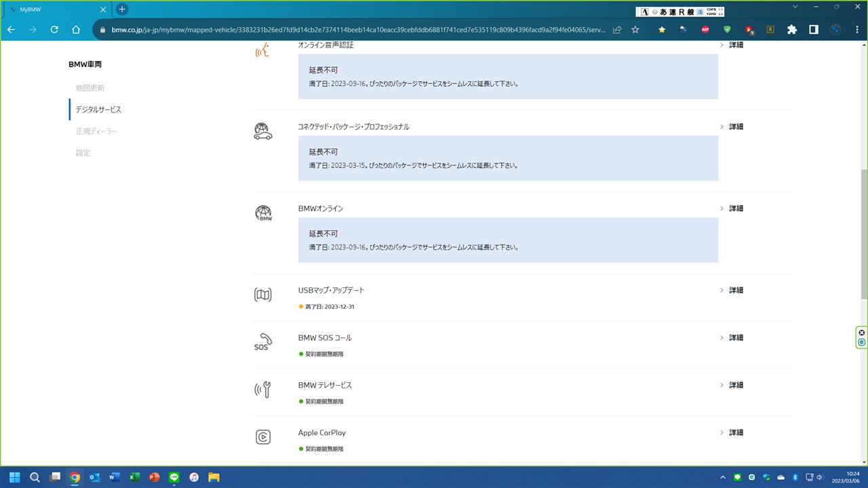Open Chrome's three-dot menu
The image size is (868, 488).
point(857,30)
